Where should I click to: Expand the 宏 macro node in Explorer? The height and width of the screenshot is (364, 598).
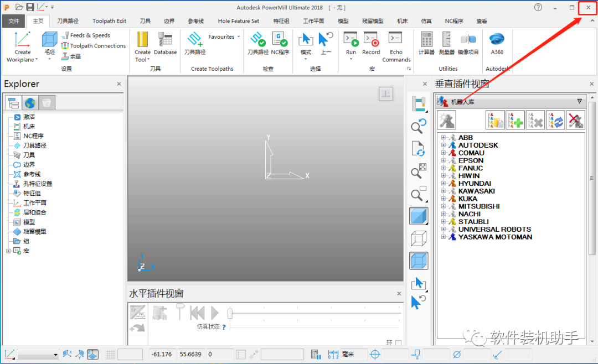coord(8,251)
